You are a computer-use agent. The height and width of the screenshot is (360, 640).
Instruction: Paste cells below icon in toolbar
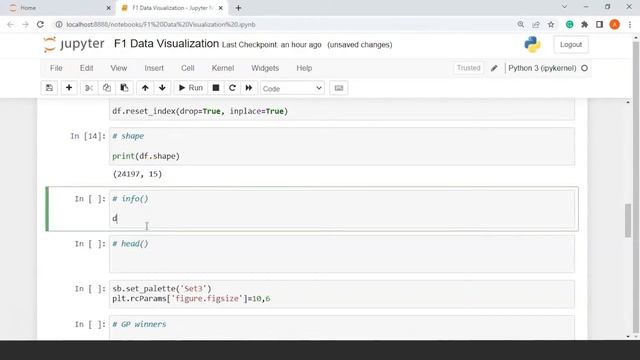click(124, 88)
